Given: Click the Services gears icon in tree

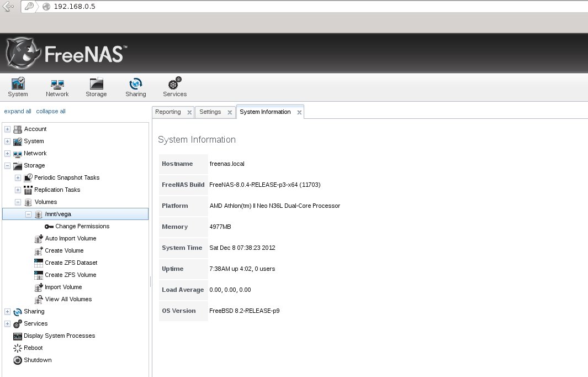Looking at the screenshot, I should [x=18, y=324].
